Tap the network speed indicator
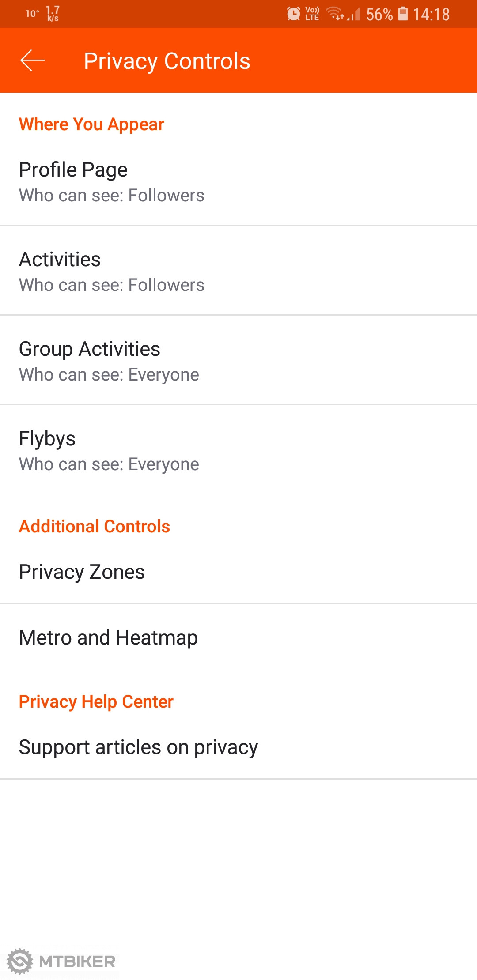Image resolution: width=477 pixels, height=980 pixels. (53, 14)
